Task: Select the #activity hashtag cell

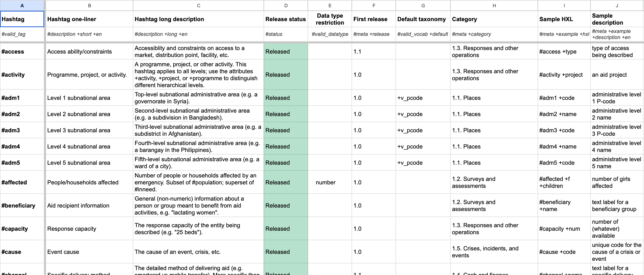Action: [22, 75]
